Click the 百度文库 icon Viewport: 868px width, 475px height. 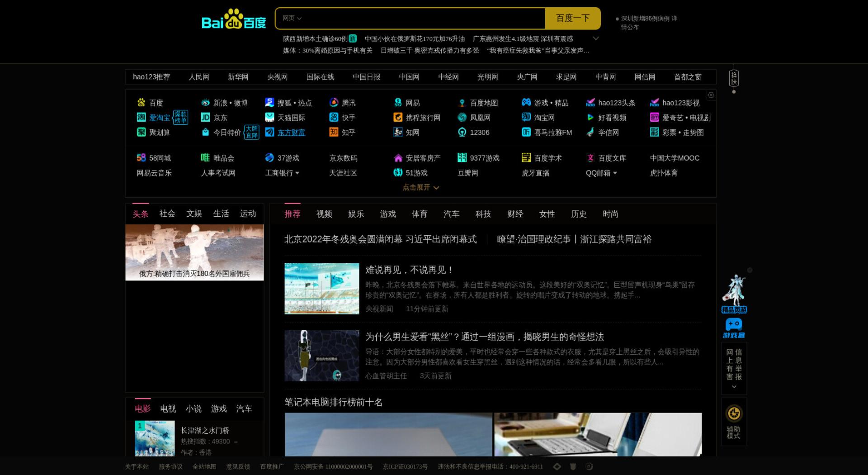point(590,157)
